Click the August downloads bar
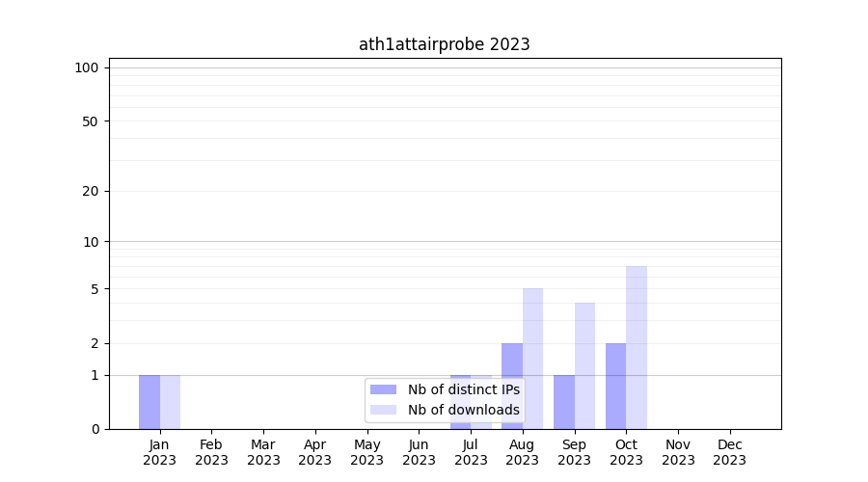Image resolution: width=868 pixels, height=482 pixels. (x=532, y=357)
